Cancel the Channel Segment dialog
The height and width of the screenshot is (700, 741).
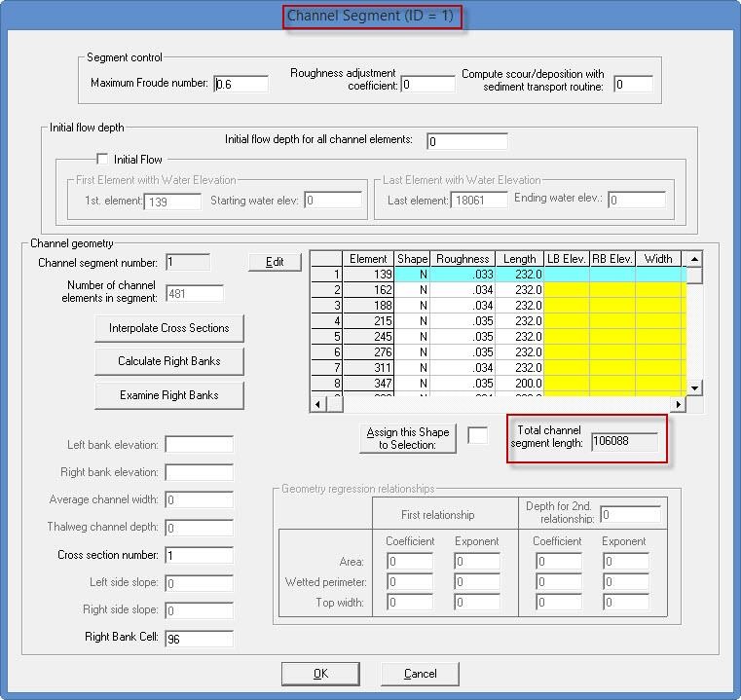[x=420, y=674]
